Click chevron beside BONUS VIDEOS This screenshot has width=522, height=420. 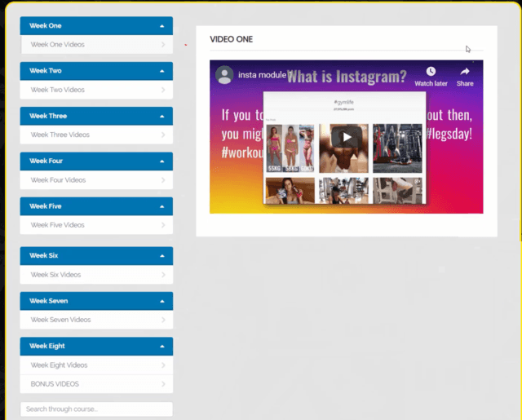(x=163, y=384)
